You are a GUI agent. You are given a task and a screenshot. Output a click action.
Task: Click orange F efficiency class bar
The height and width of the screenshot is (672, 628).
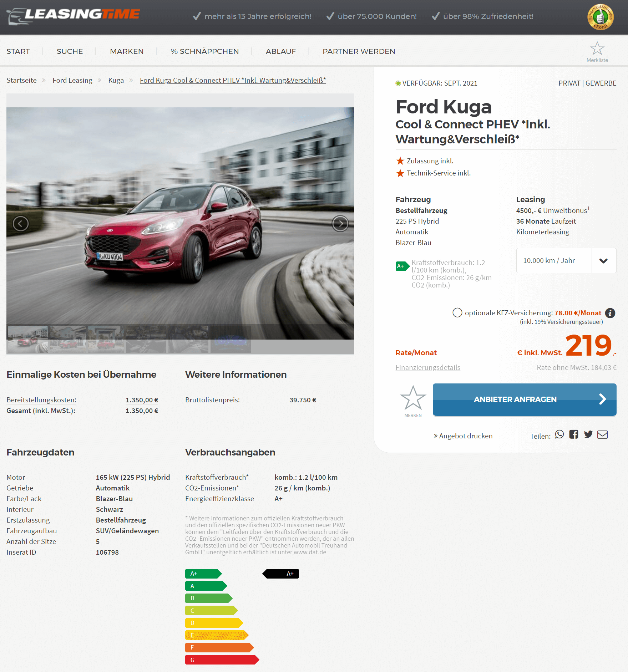tap(219, 647)
